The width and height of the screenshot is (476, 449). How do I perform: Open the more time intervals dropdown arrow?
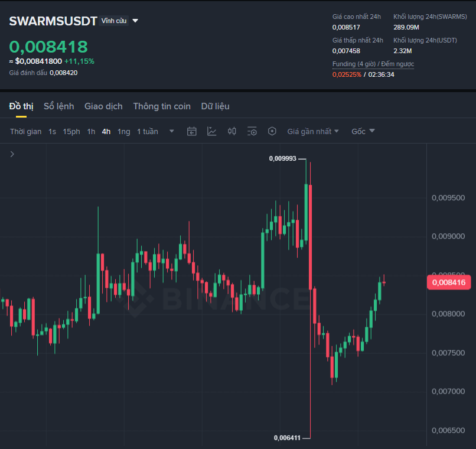pyautogui.click(x=171, y=131)
